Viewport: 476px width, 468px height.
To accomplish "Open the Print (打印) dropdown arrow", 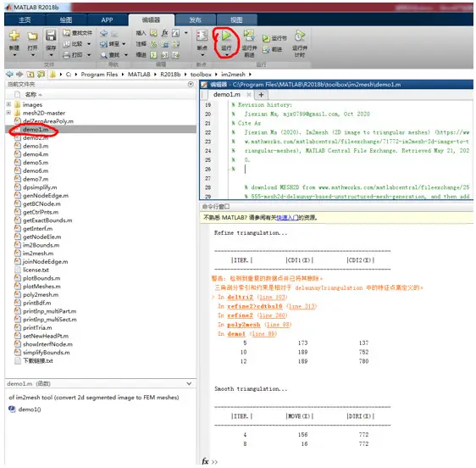I will click(89, 55).
